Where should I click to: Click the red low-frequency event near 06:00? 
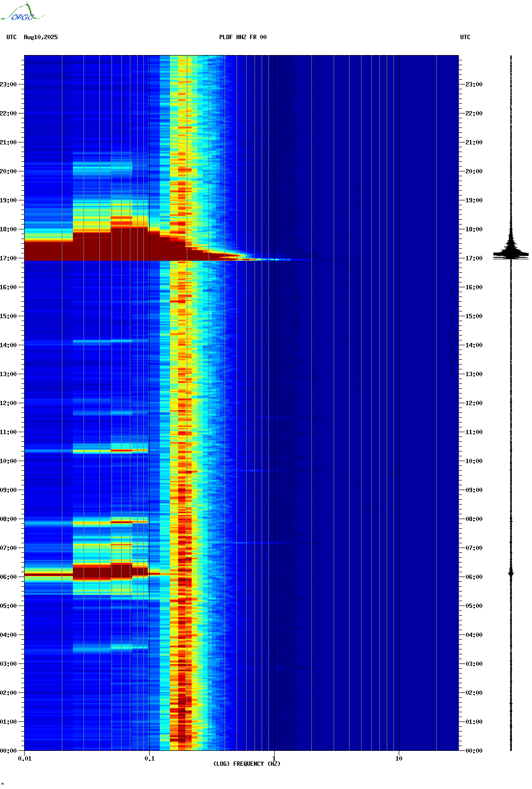coord(92,573)
